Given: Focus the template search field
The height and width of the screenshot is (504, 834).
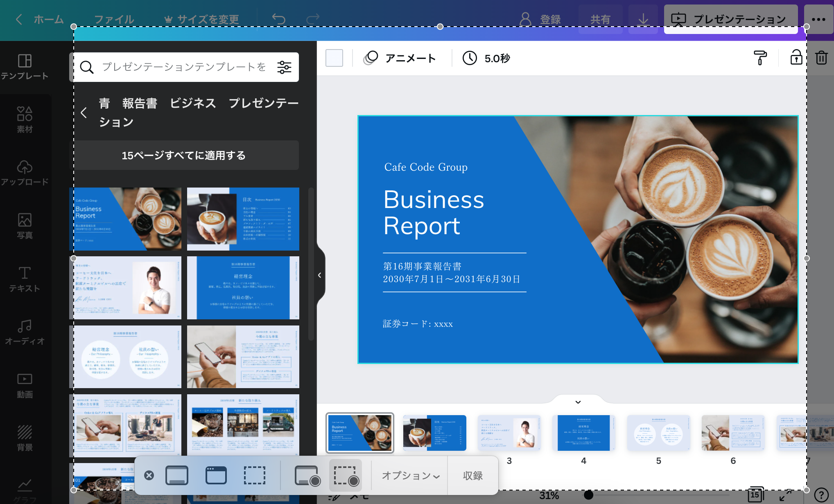Looking at the screenshot, I should [x=183, y=67].
